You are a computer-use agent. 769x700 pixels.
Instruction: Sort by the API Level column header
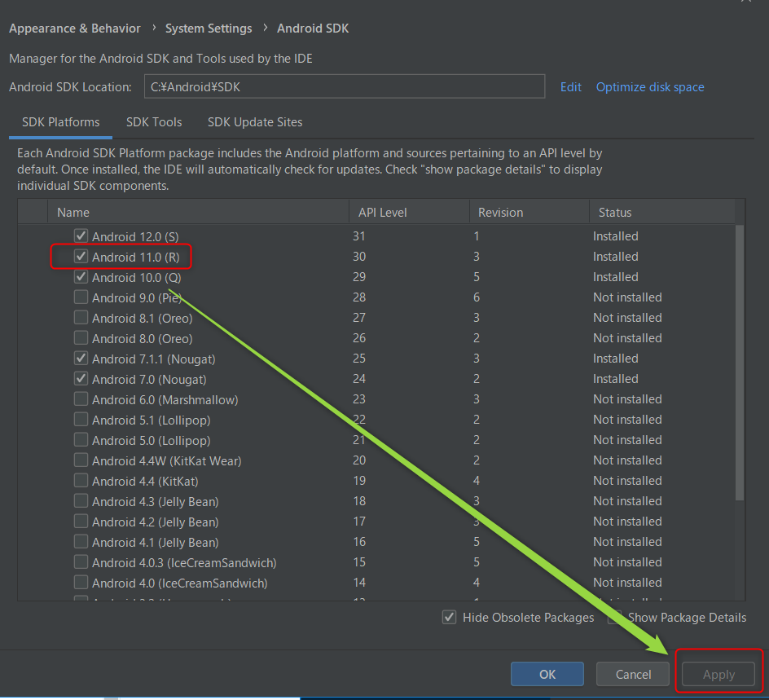(x=410, y=213)
